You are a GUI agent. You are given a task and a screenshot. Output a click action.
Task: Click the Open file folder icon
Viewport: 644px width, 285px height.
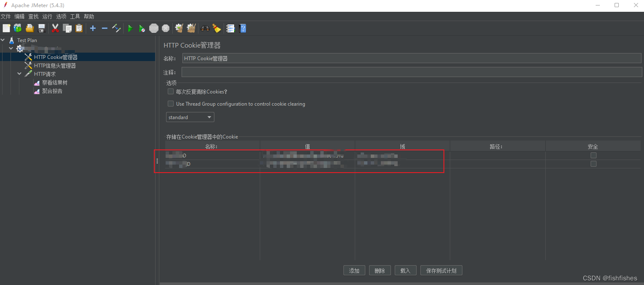(x=29, y=28)
